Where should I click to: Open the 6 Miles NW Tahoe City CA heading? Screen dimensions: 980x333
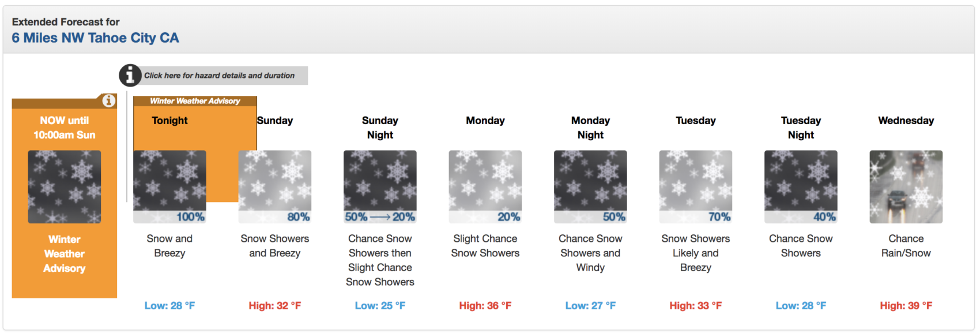tap(96, 38)
